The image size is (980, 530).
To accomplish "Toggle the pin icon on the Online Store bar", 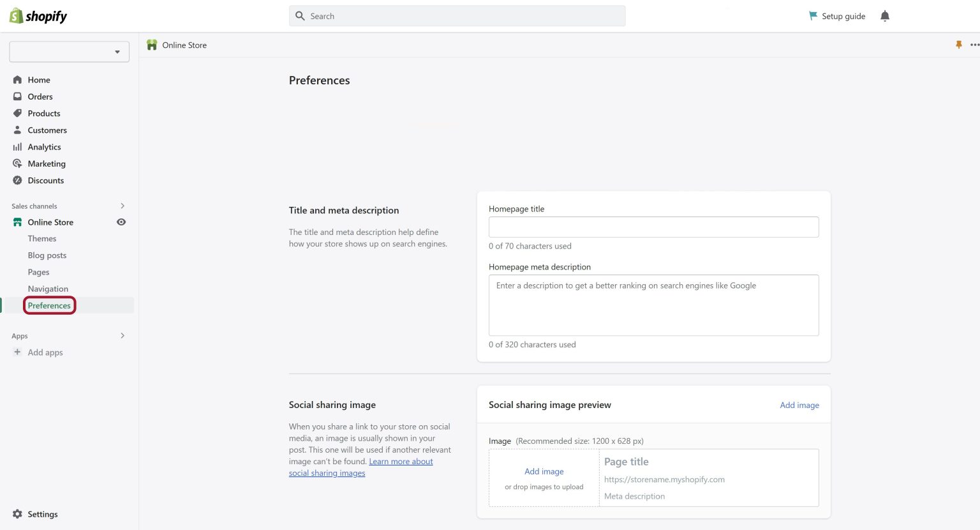I will click(960, 45).
